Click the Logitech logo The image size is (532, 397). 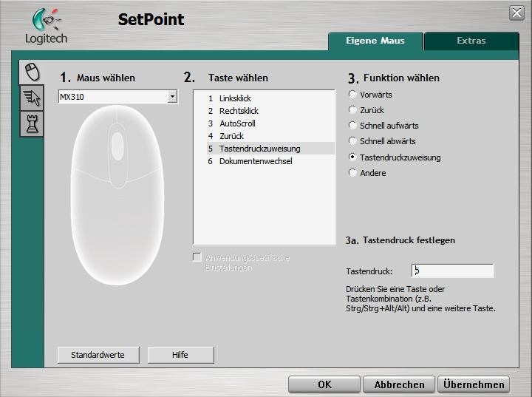pos(47,26)
